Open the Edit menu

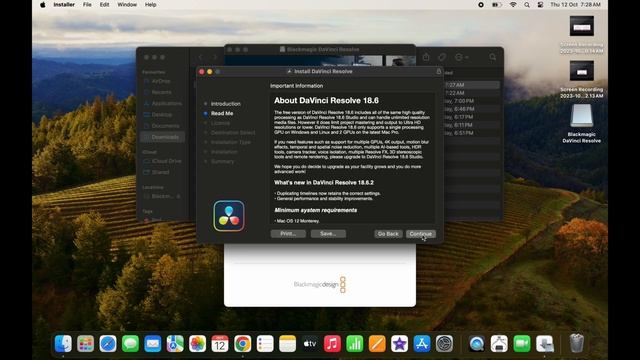(x=104, y=5)
